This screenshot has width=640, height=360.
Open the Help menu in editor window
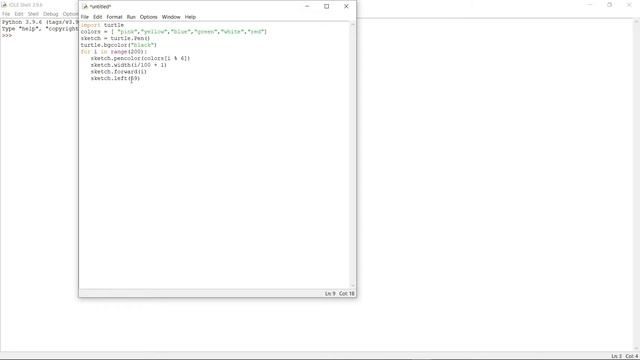tap(190, 17)
